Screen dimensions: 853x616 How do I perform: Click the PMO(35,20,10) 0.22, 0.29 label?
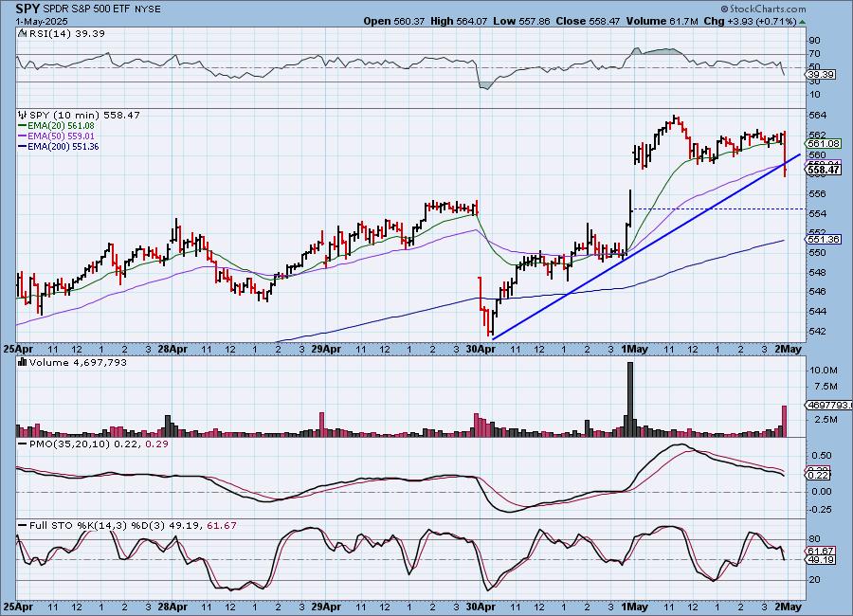(99, 444)
